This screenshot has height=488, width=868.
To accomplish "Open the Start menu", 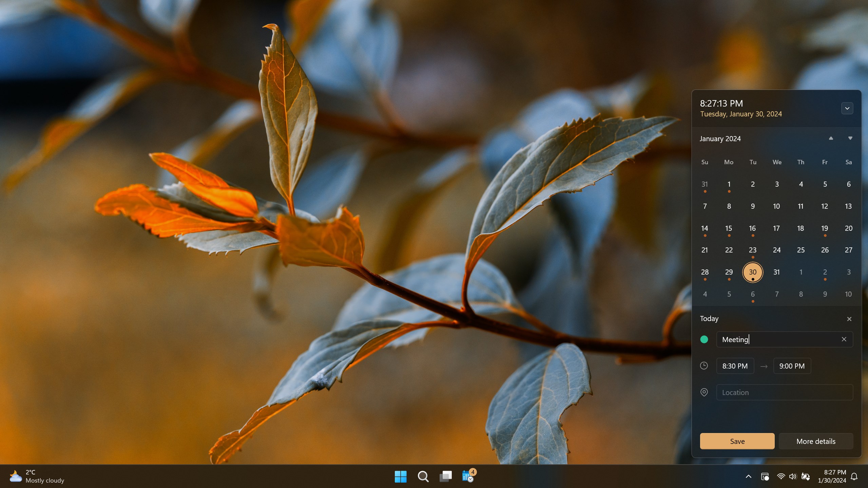I will (x=401, y=476).
